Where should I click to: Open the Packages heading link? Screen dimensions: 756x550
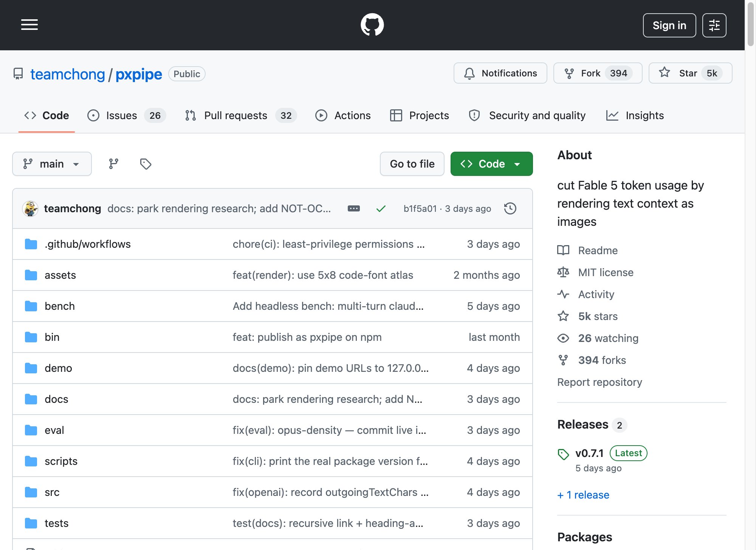click(x=585, y=537)
